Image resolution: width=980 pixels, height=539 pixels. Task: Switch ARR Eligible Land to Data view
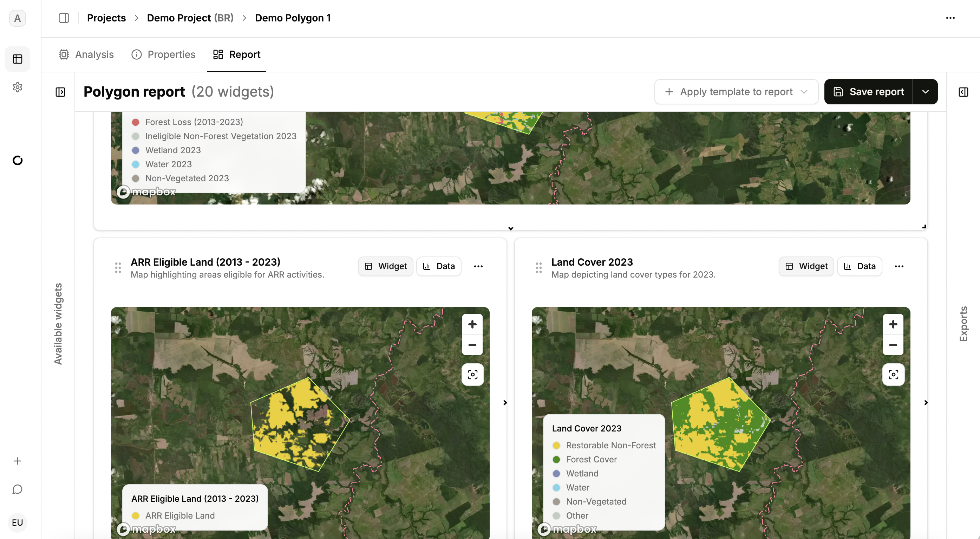coord(439,266)
